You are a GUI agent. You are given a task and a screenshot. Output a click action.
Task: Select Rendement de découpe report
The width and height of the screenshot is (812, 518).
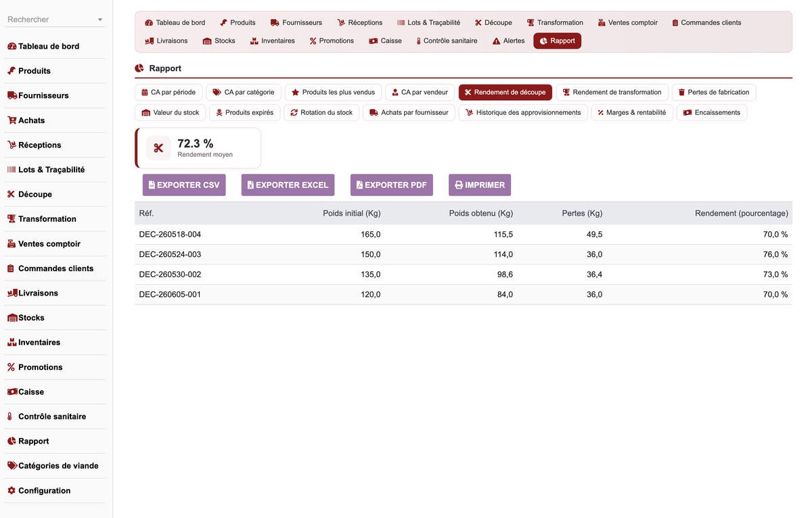click(x=505, y=92)
